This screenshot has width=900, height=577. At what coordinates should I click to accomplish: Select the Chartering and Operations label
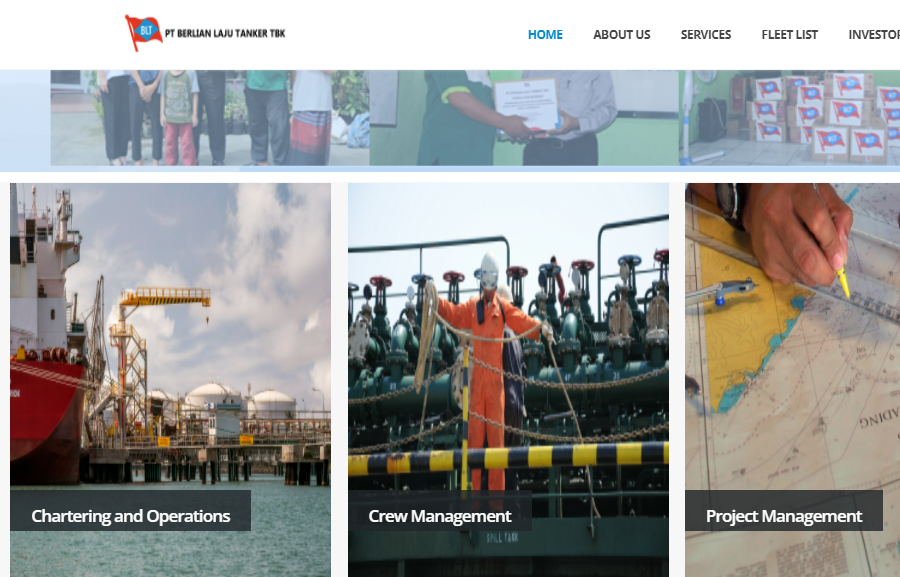pyautogui.click(x=131, y=516)
